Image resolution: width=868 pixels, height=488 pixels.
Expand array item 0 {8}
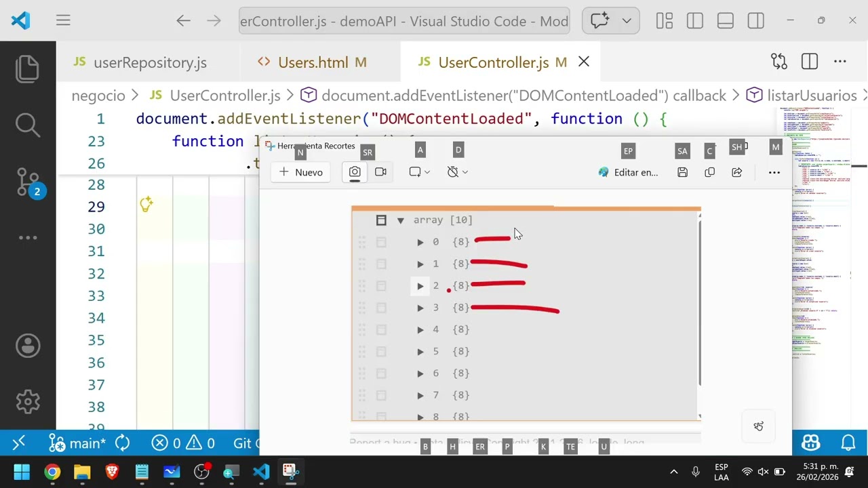[x=420, y=242]
